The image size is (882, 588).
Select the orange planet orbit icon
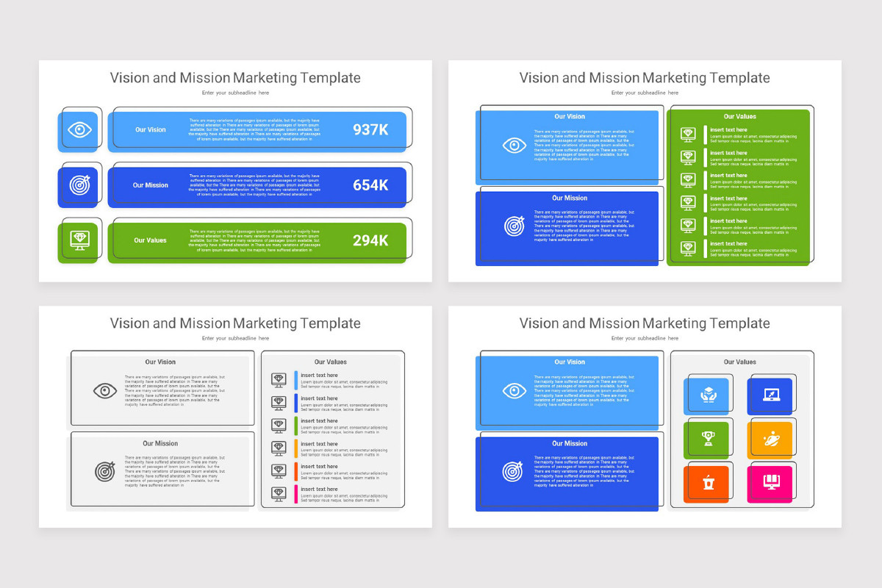[770, 439]
